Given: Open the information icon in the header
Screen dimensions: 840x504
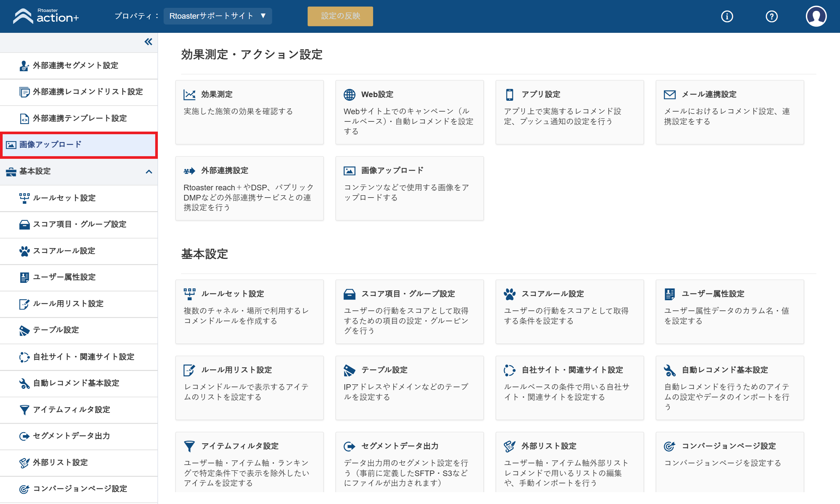Looking at the screenshot, I should [727, 16].
